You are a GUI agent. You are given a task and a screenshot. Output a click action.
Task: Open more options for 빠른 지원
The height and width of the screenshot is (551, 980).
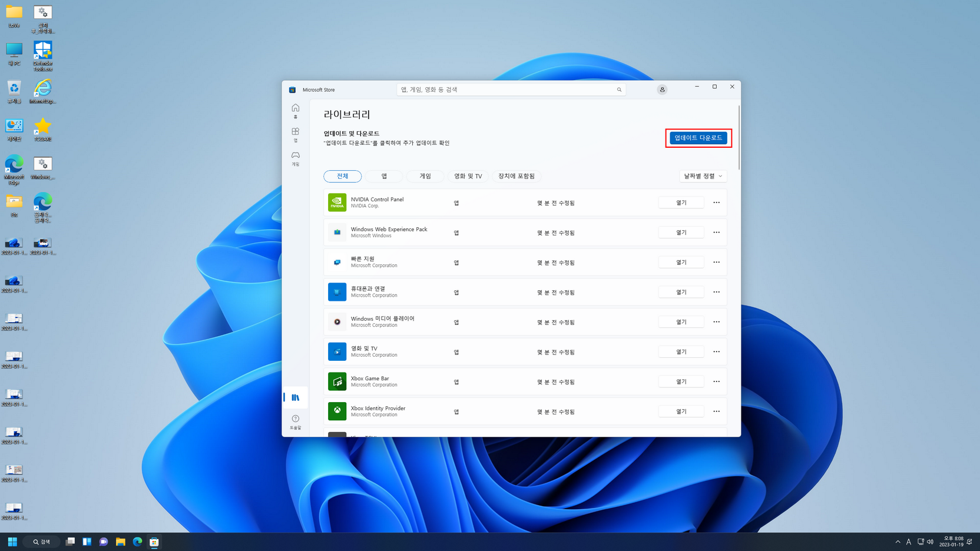716,262
